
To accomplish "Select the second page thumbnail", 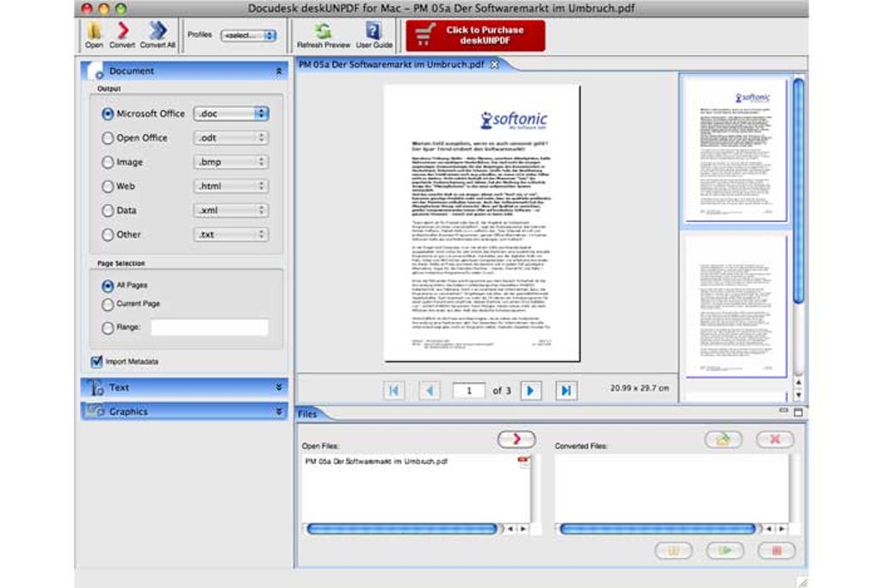I will [x=736, y=306].
